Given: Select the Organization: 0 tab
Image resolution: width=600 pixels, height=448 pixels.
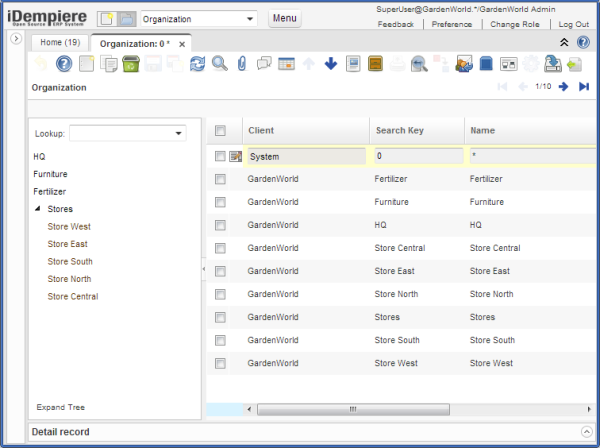Looking at the screenshot, I should point(134,44).
